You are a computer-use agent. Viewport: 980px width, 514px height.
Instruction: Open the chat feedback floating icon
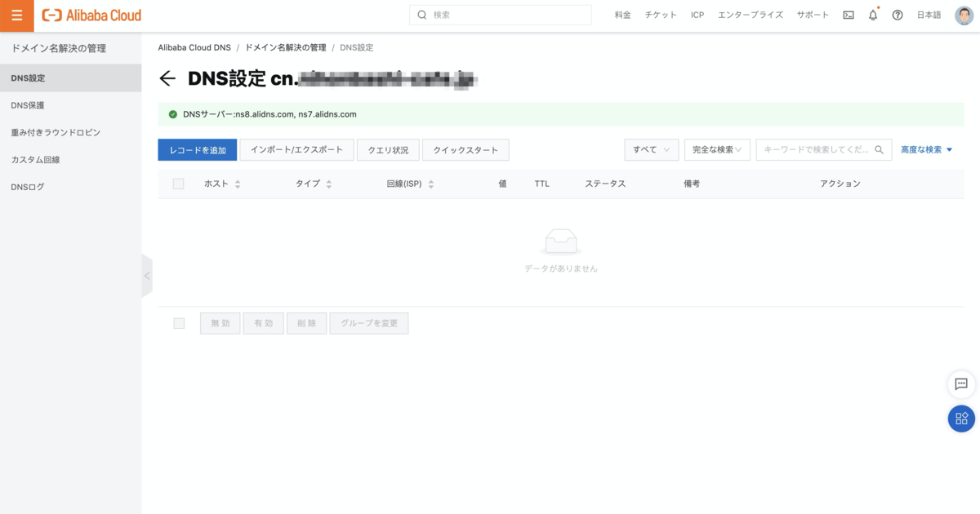961,384
